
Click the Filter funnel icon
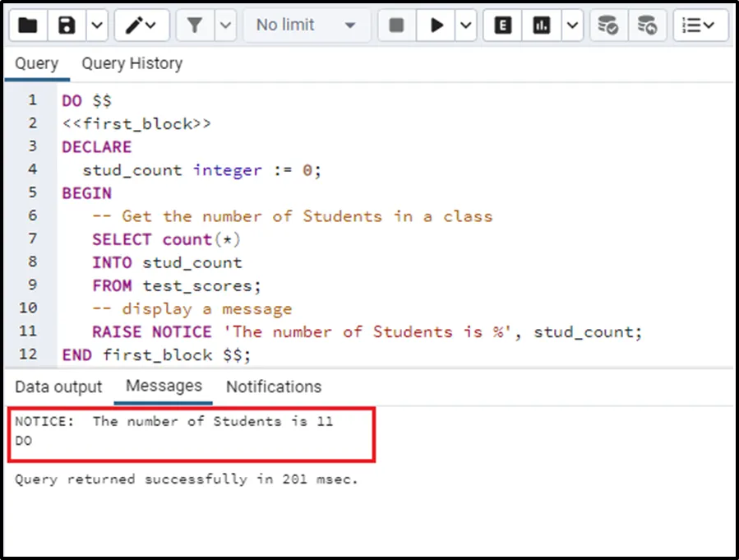(x=195, y=25)
